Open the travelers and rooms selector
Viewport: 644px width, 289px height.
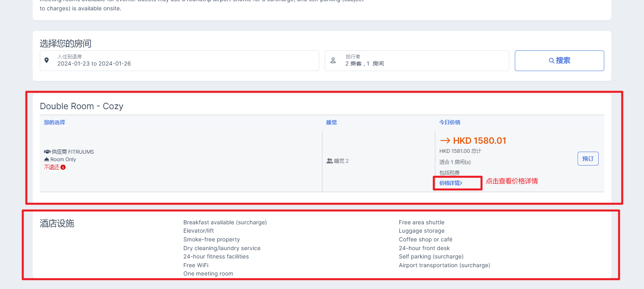click(x=417, y=61)
